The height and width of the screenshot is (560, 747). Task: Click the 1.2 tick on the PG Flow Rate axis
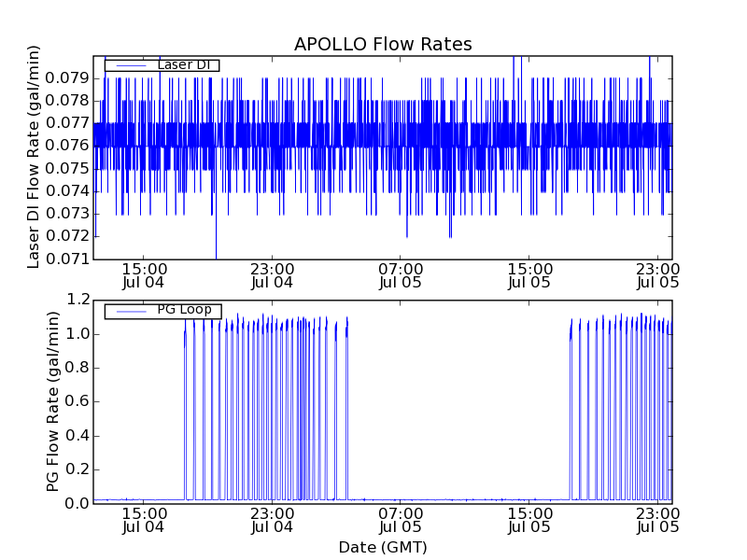point(78,300)
